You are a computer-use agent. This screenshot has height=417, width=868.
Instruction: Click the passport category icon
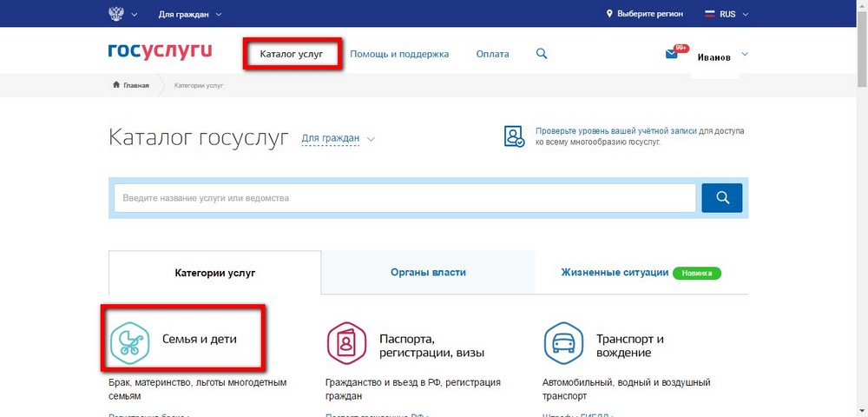[x=345, y=344]
